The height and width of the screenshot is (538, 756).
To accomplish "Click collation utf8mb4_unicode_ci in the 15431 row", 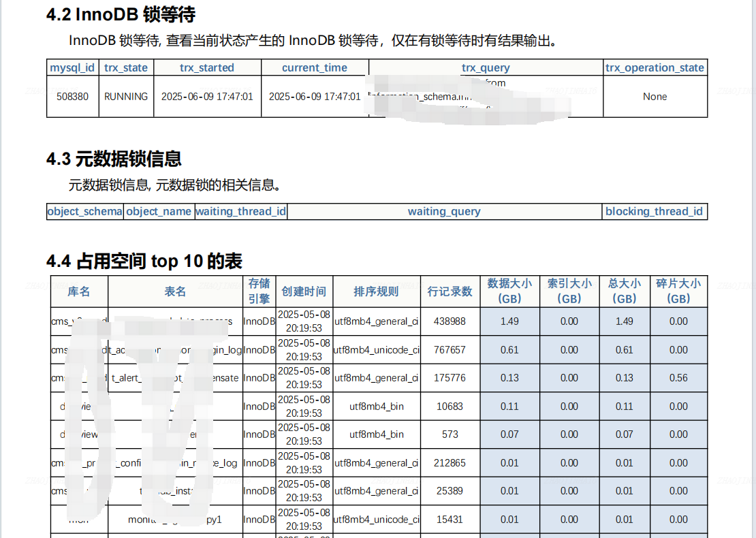I will pos(376,519).
